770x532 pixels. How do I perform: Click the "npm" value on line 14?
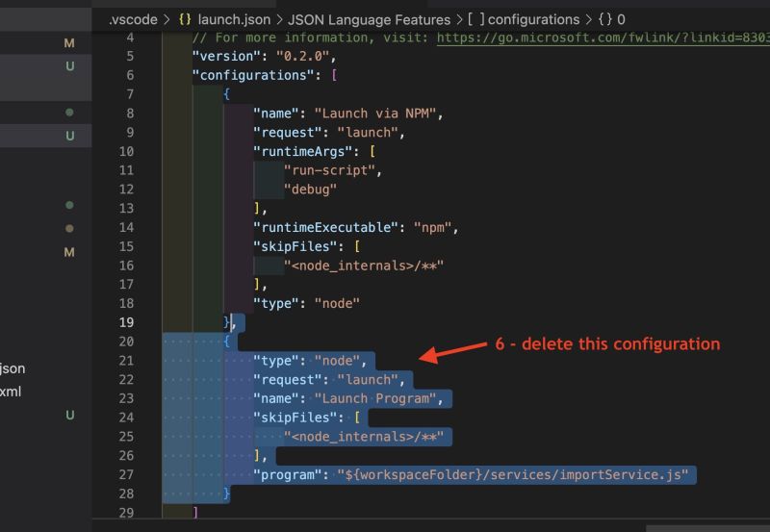click(x=432, y=227)
